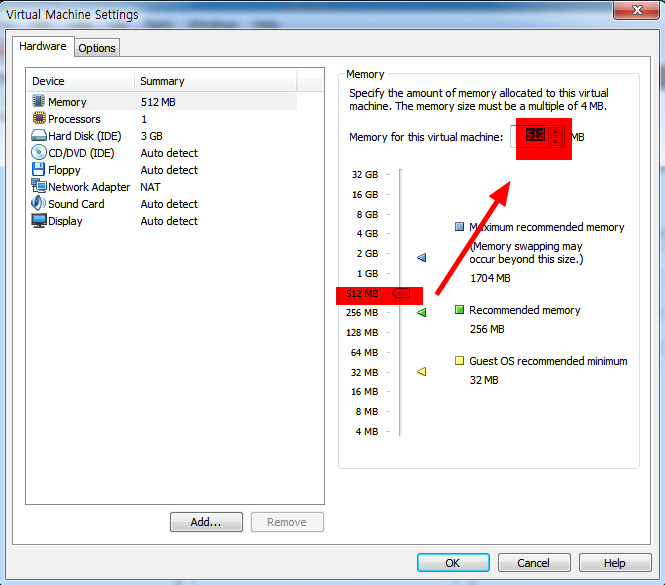Click the Display monitor icon
The width and height of the screenshot is (665, 585).
point(39,221)
